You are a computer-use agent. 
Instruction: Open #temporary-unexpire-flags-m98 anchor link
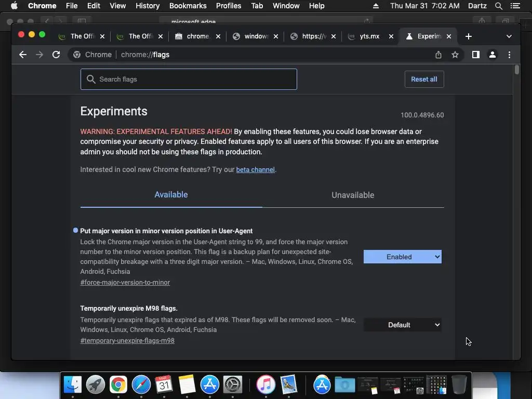[127, 341]
